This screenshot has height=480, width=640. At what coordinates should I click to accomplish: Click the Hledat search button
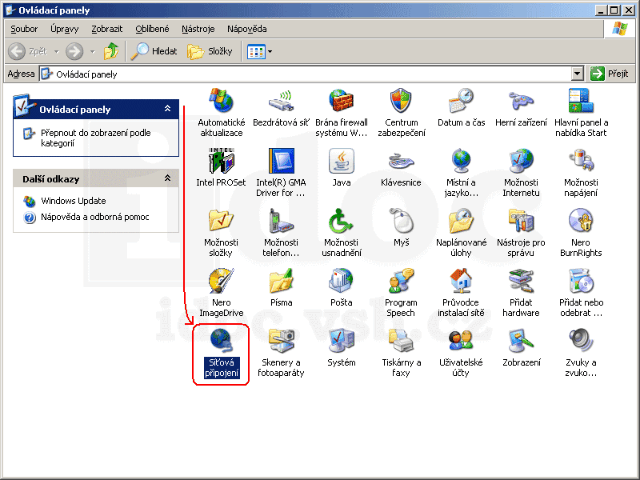coord(154,51)
